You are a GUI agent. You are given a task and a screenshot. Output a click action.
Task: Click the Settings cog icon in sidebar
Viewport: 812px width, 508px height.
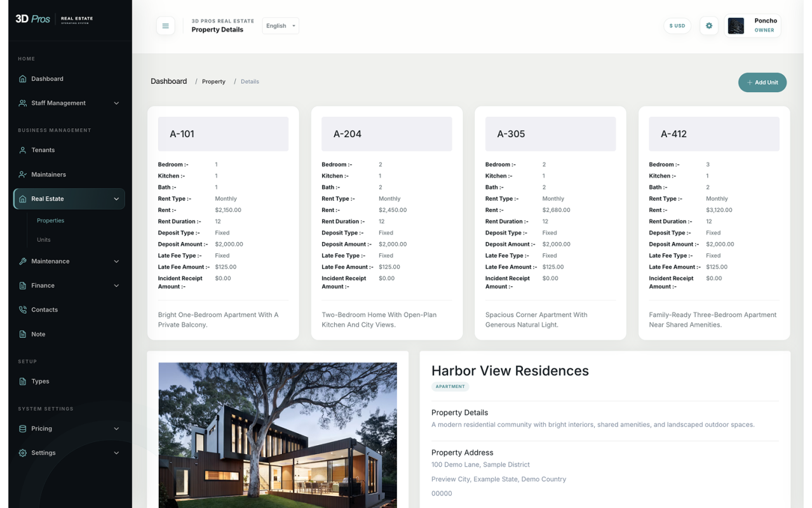[x=23, y=453]
